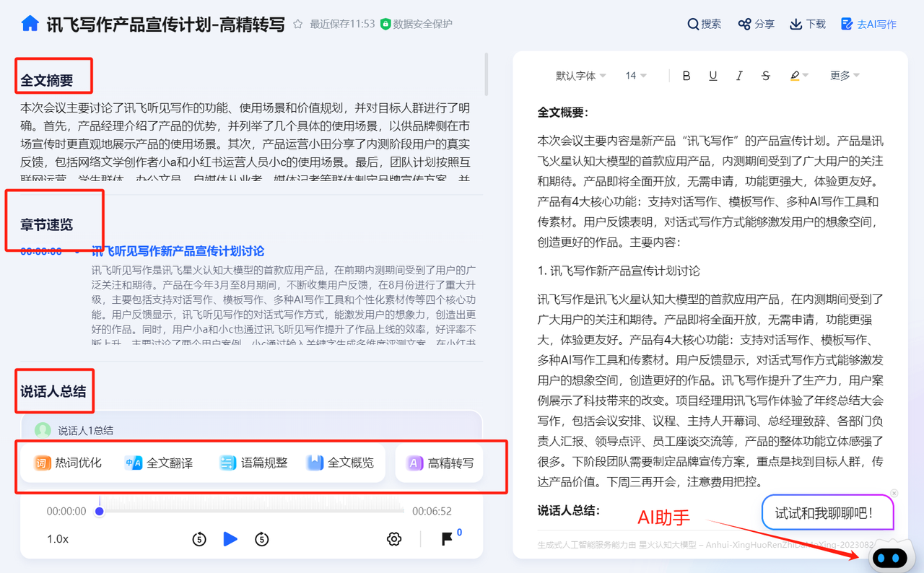924x573 pixels.
Task: Open search with 搜索 button
Action: (705, 24)
